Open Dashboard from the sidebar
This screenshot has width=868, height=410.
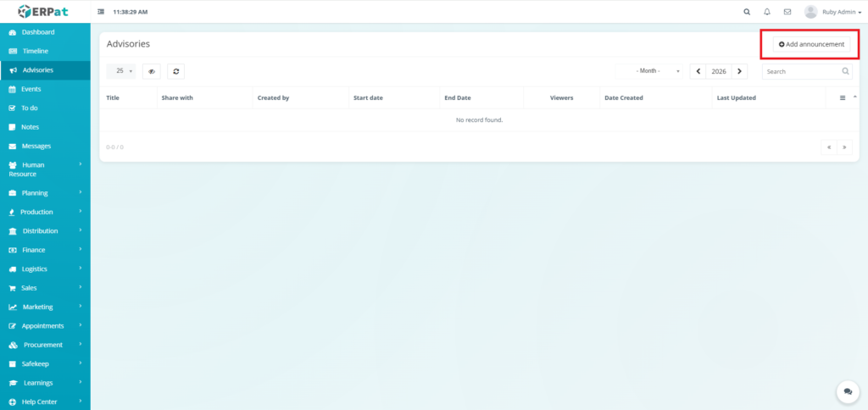pyautogui.click(x=37, y=32)
